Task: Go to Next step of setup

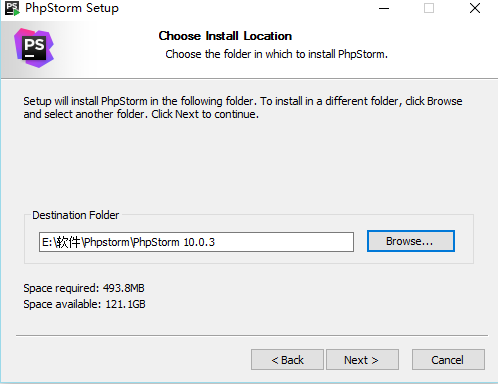Action: coord(362,360)
